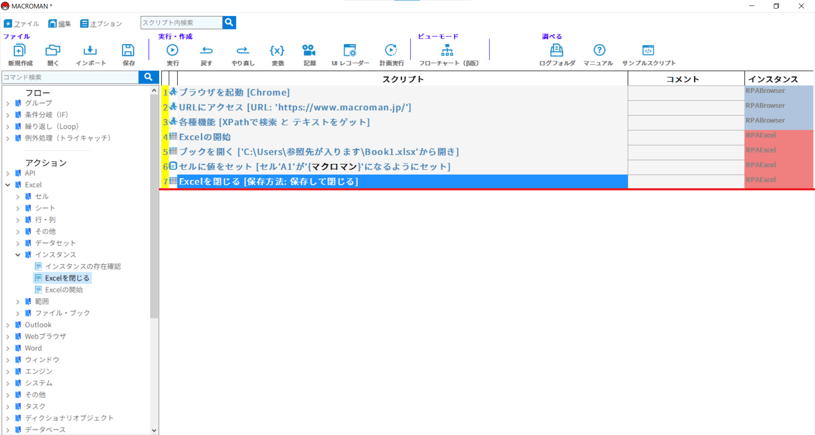Click the インポート (import) toolbar icon
The width and height of the screenshot is (815, 435).
click(x=90, y=50)
